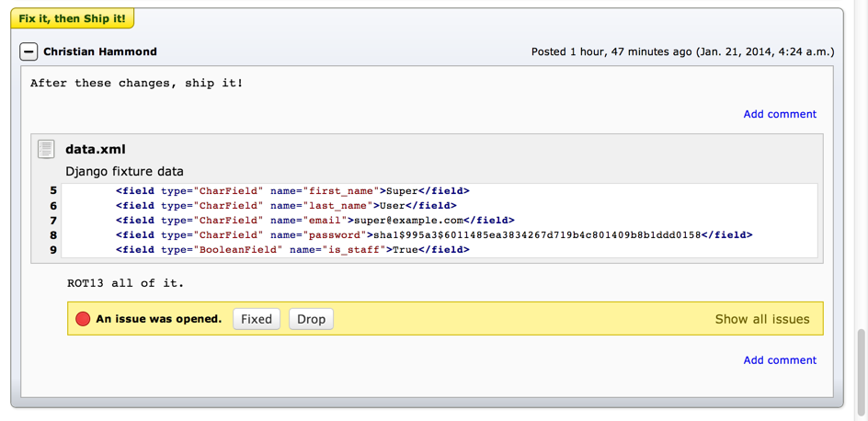Select line number 6 in diff
This screenshot has height=421, width=868.
pyautogui.click(x=53, y=206)
